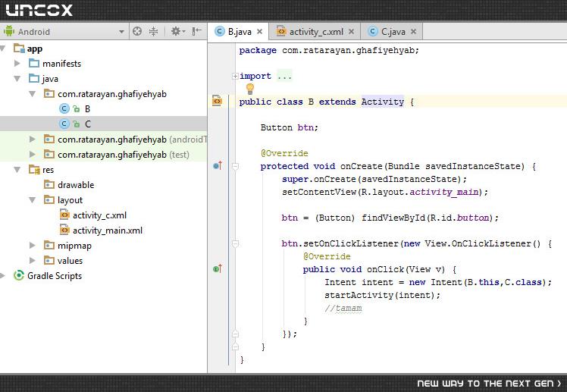The height and width of the screenshot is (392, 567).
Task: Select class C in the project tree
Action: pos(88,124)
